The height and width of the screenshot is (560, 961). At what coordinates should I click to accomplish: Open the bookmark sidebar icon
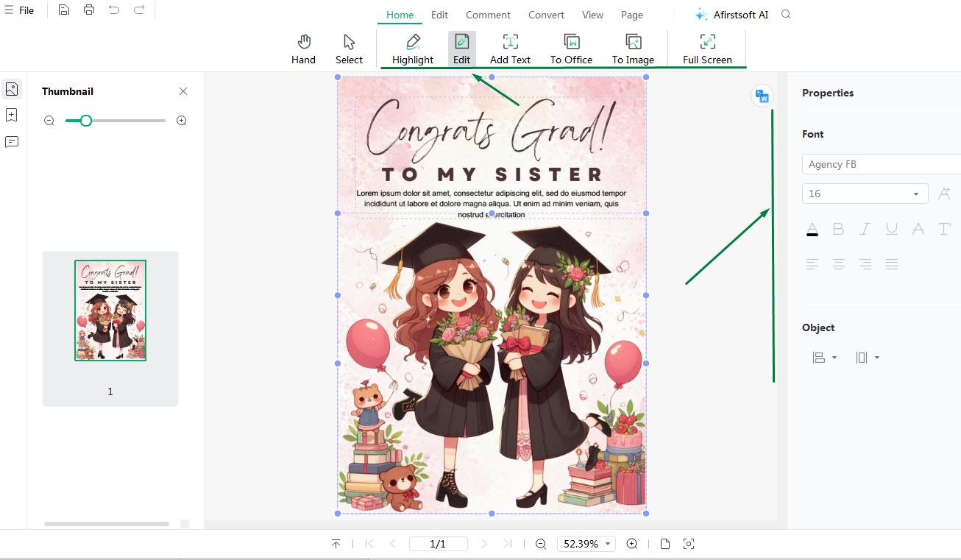tap(12, 116)
